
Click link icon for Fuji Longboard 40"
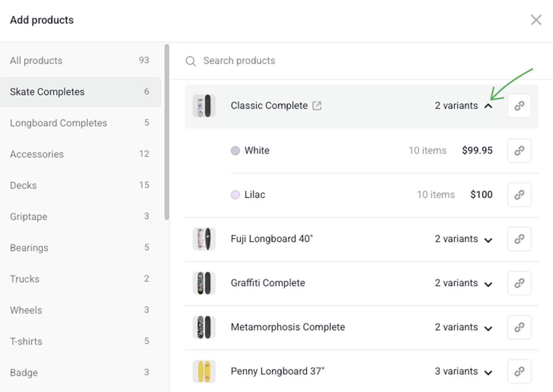(x=519, y=239)
